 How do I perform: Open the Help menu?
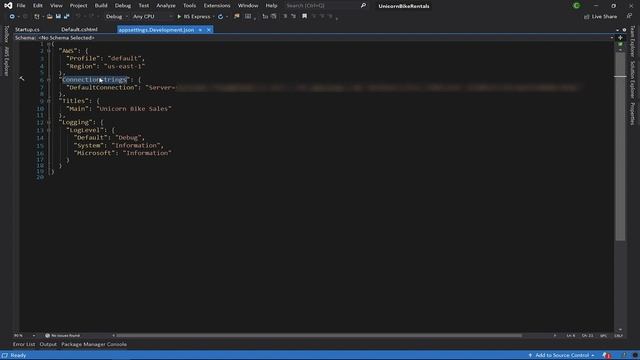[x=271, y=6]
